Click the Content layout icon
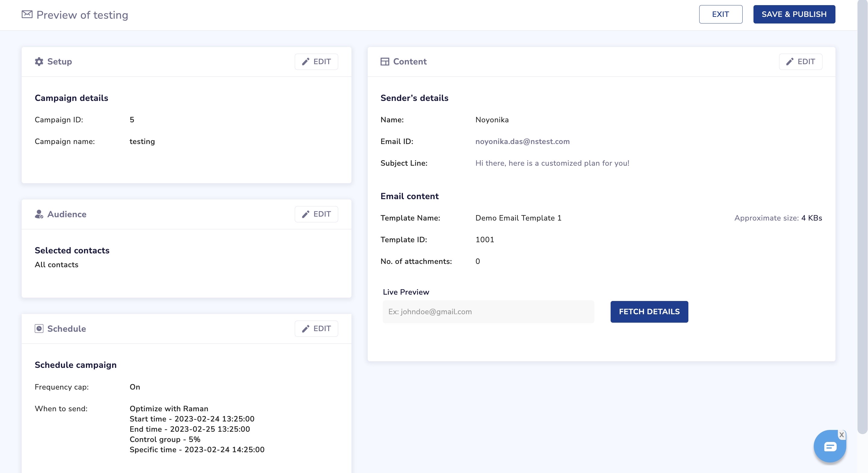This screenshot has height=473, width=868. click(x=385, y=62)
